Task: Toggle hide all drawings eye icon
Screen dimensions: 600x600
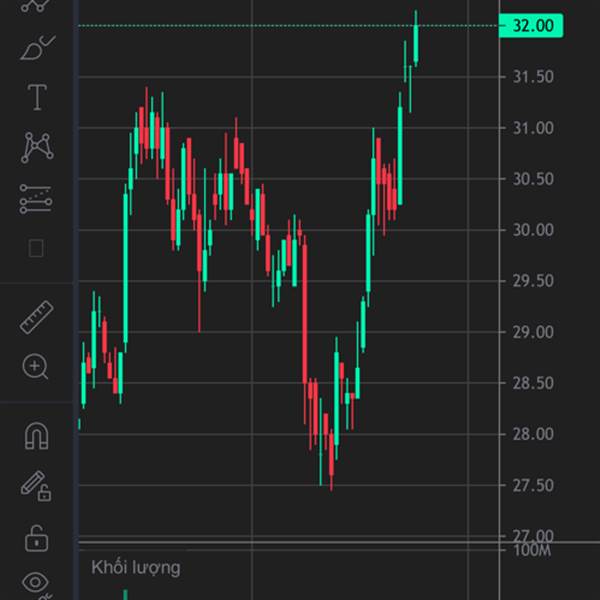Action: pyautogui.click(x=36, y=582)
